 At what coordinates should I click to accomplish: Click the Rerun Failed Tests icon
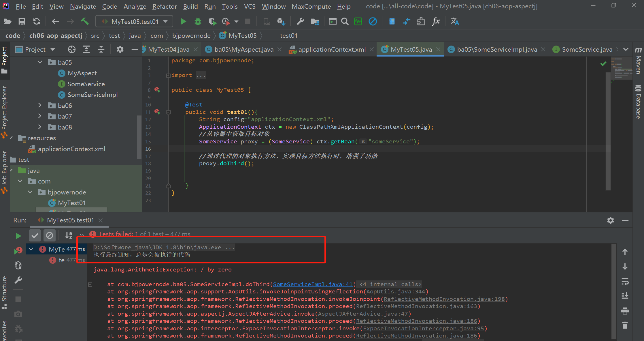(18, 250)
